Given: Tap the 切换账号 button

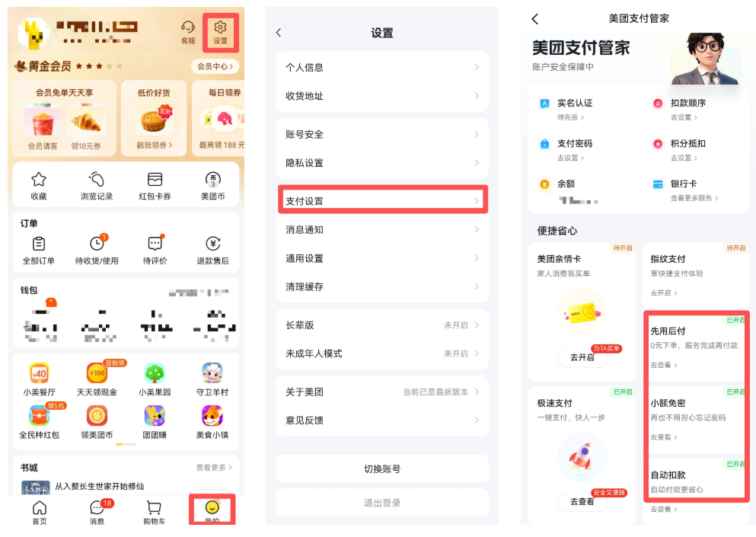Looking at the screenshot, I should point(382,469).
